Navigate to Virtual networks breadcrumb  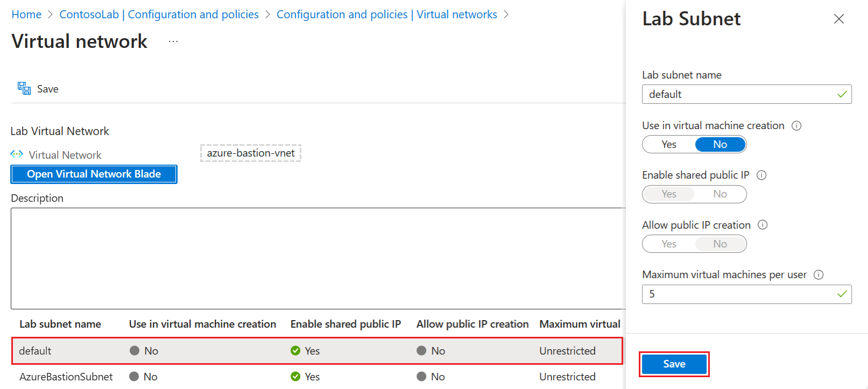click(386, 15)
